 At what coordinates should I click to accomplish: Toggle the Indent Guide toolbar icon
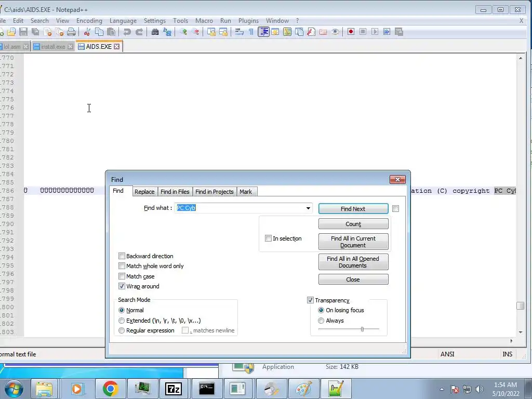[263, 32]
